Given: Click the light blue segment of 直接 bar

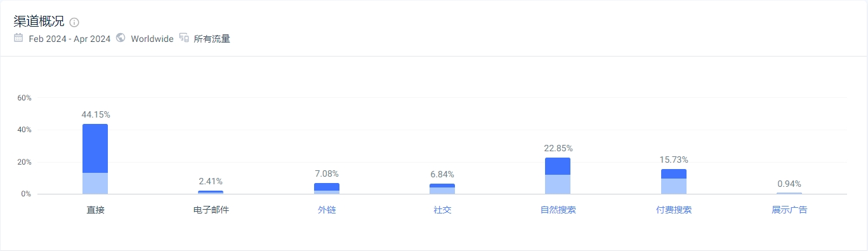Looking at the screenshot, I should point(95,184).
